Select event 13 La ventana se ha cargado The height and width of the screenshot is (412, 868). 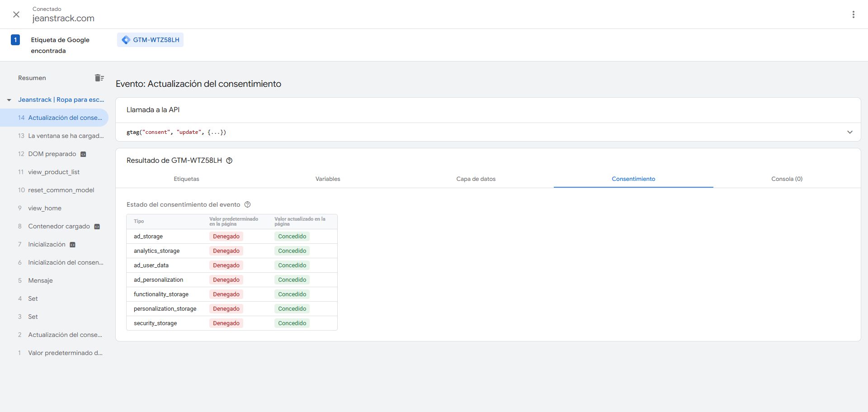54,136
